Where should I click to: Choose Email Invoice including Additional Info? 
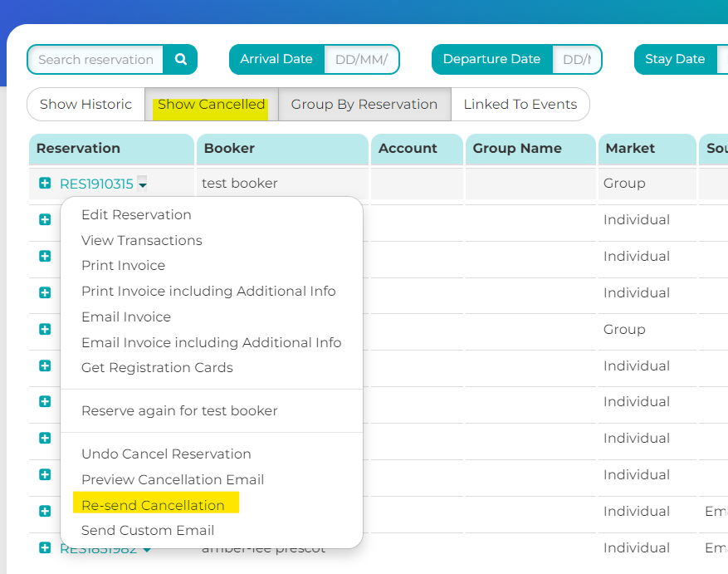click(x=211, y=342)
